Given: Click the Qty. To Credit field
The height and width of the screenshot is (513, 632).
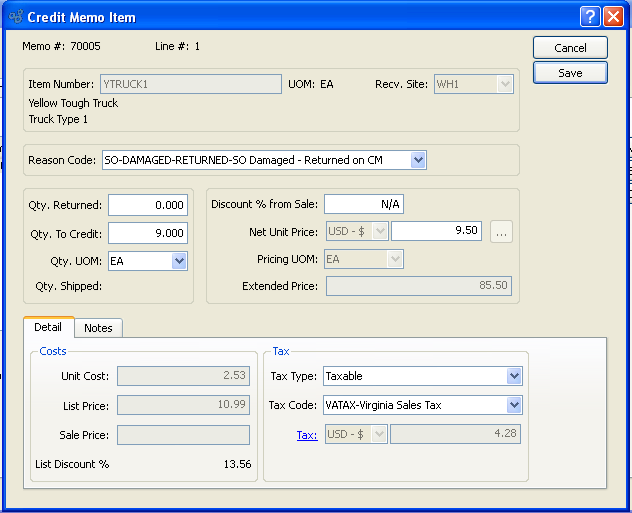Looking at the screenshot, I should tap(148, 233).
